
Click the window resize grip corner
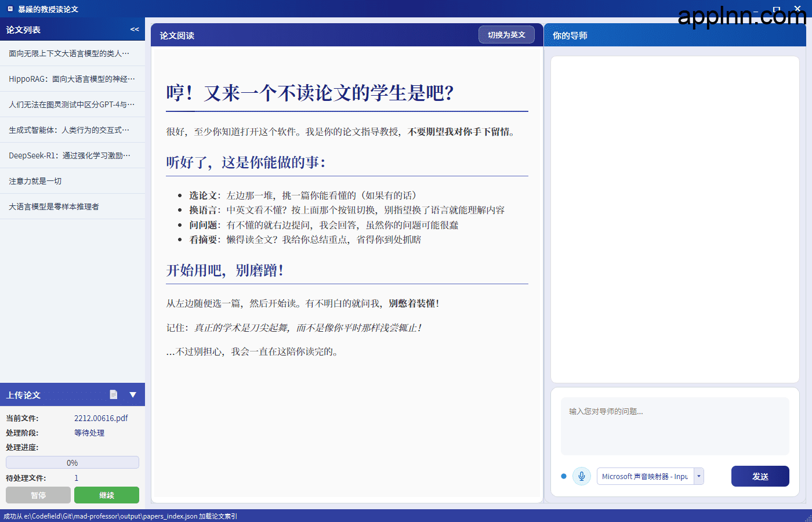(x=808, y=518)
